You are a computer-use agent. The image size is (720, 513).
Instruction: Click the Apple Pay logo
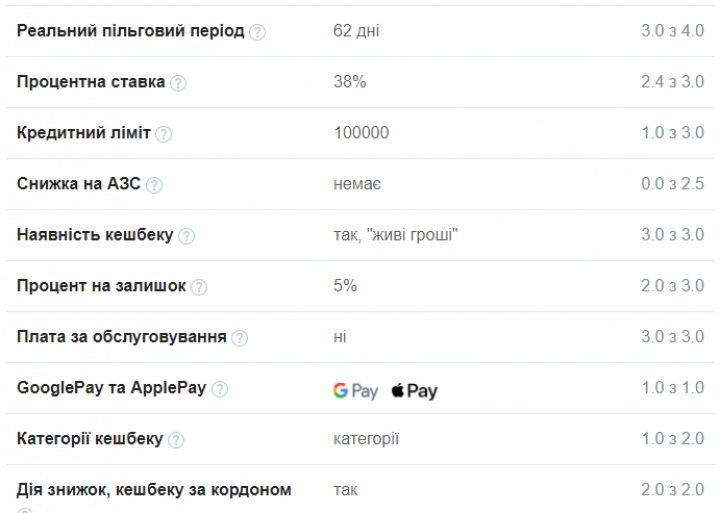[414, 390]
